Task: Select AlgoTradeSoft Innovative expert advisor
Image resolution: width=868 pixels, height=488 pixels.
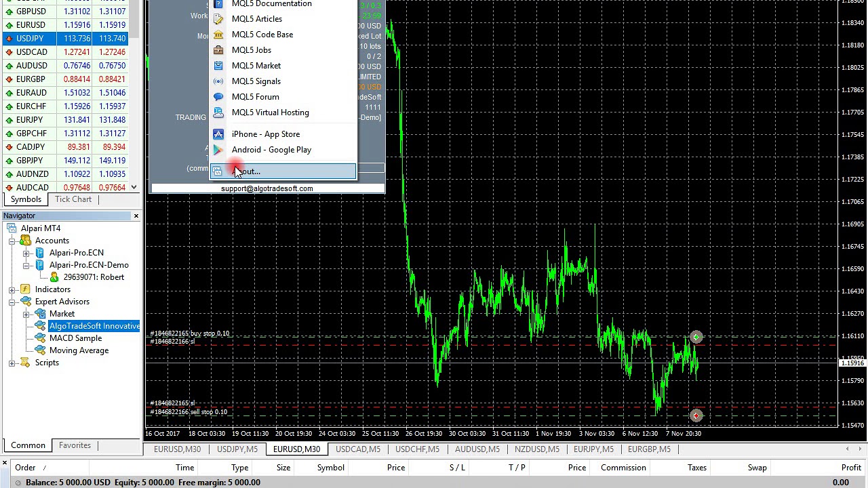Action: point(94,326)
